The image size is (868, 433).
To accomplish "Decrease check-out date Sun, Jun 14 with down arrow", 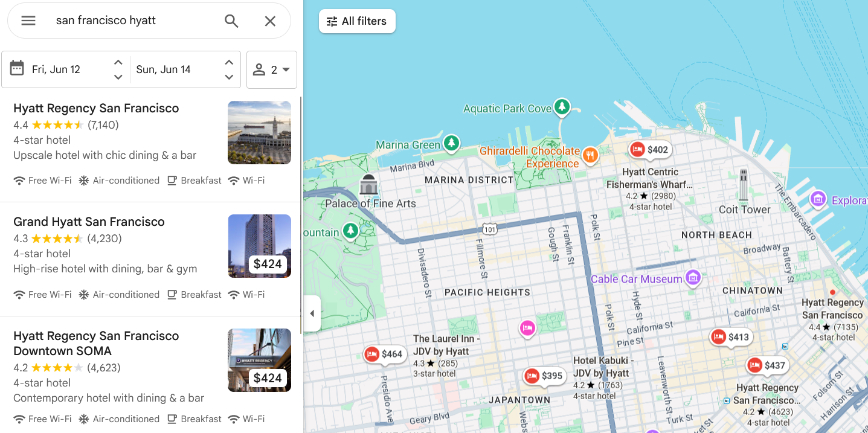I will point(229,77).
